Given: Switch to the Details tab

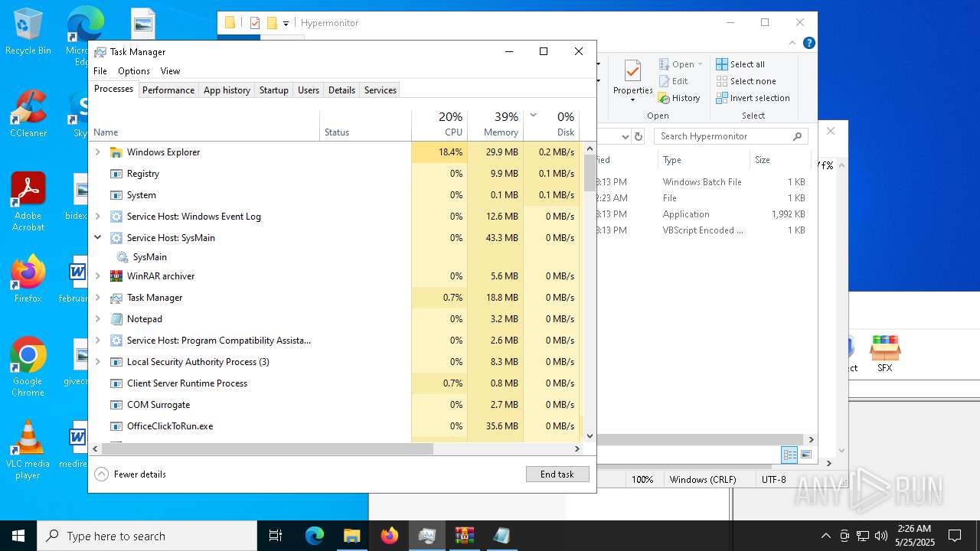Looking at the screenshot, I should [341, 90].
